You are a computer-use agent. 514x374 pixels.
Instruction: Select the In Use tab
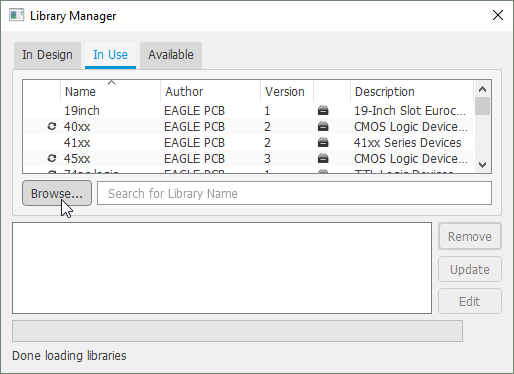point(110,55)
